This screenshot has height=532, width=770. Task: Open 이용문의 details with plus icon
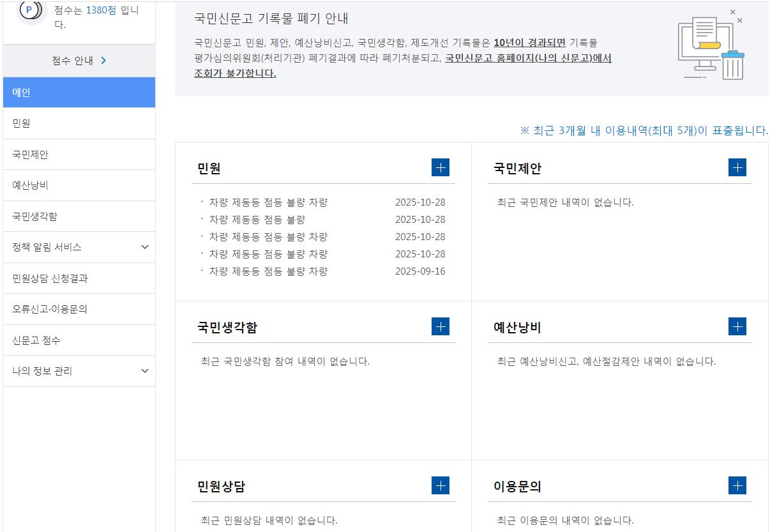pyautogui.click(x=737, y=485)
